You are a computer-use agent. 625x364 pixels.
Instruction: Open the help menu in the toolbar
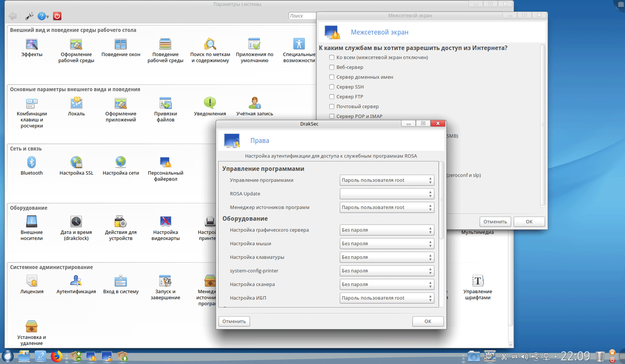(43, 16)
